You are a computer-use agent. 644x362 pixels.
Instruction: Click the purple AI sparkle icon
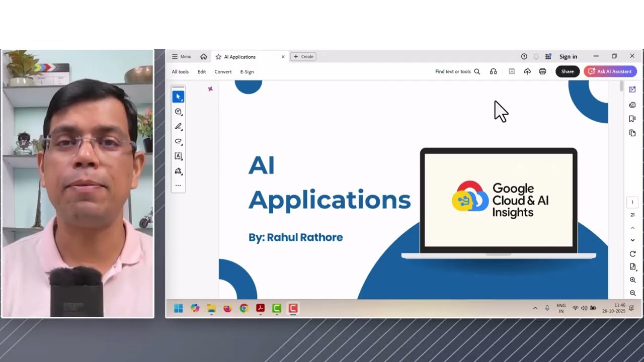210,89
